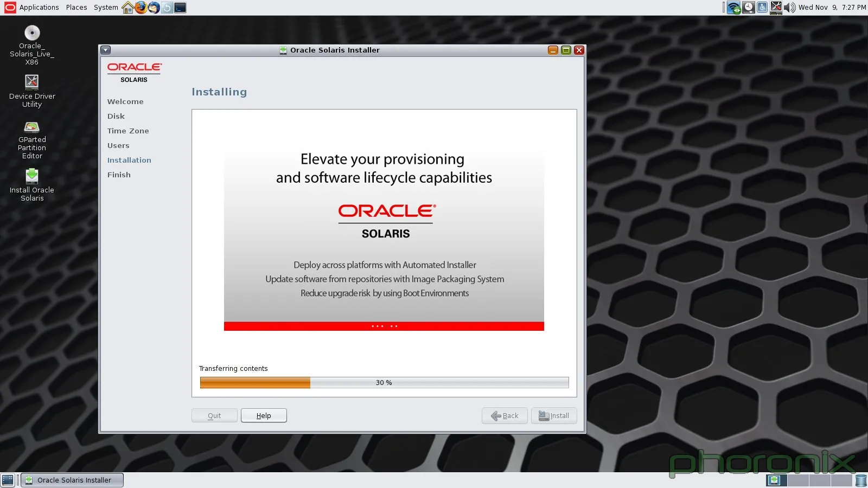Switch to the second workspace in switcher
868x488 pixels.
tap(798, 480)
